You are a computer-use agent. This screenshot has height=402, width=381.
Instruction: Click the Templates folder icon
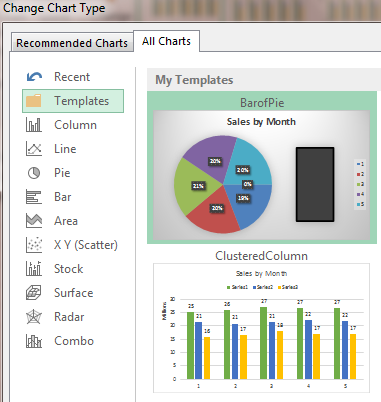pyautogui.click(x=34, y=101)
